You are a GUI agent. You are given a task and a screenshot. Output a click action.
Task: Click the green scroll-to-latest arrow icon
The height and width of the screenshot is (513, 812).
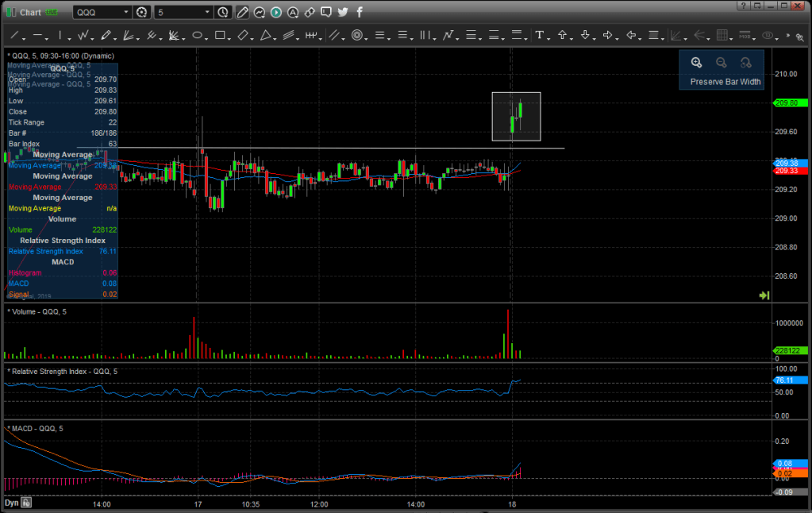click(764, 295)
